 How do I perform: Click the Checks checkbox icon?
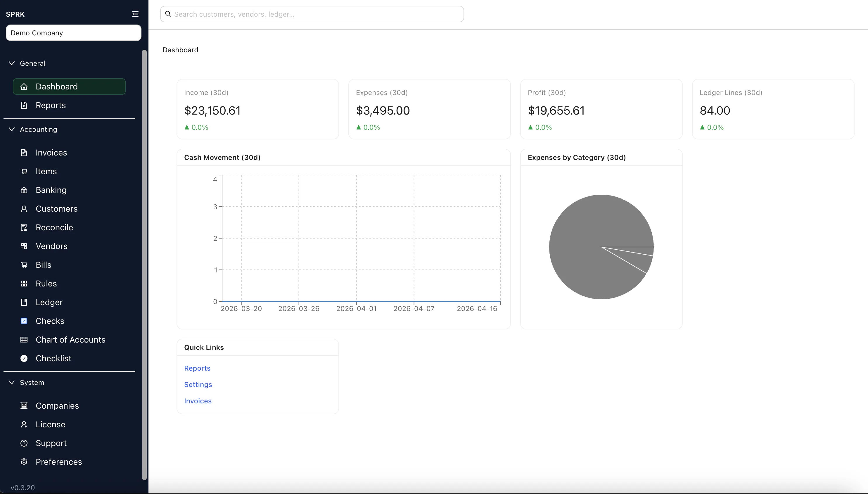coord(24,321)
